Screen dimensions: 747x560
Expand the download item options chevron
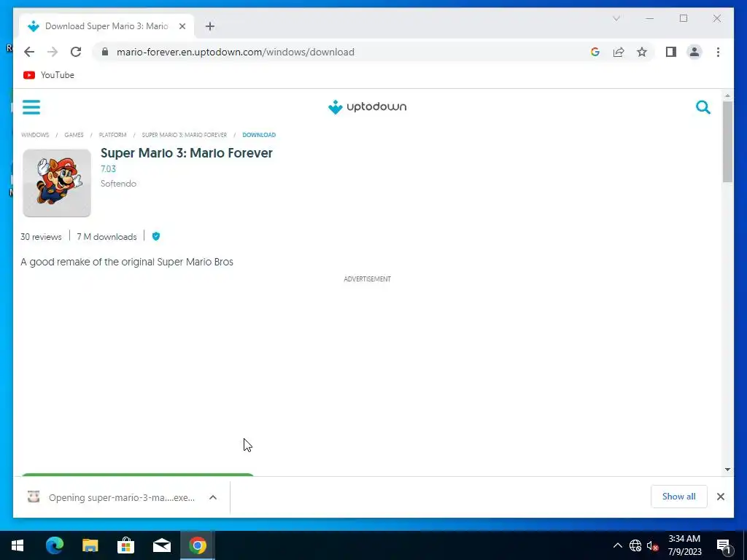(213, 497)
